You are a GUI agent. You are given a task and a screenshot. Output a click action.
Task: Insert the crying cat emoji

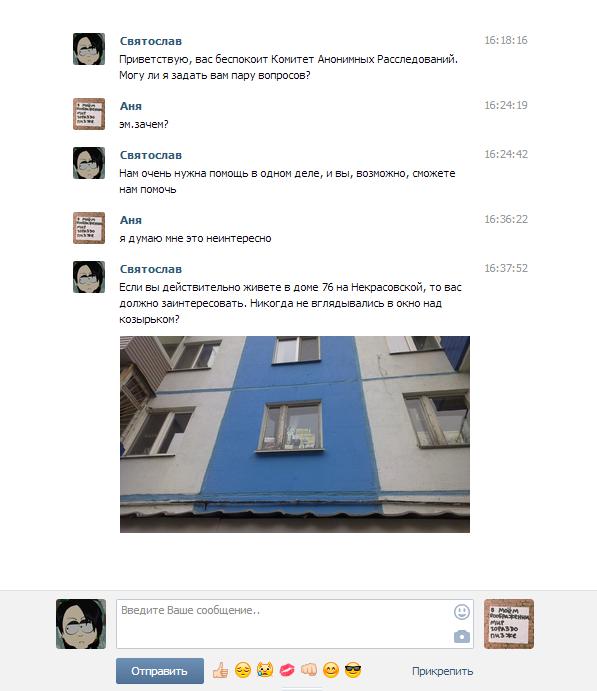[265, 670]
